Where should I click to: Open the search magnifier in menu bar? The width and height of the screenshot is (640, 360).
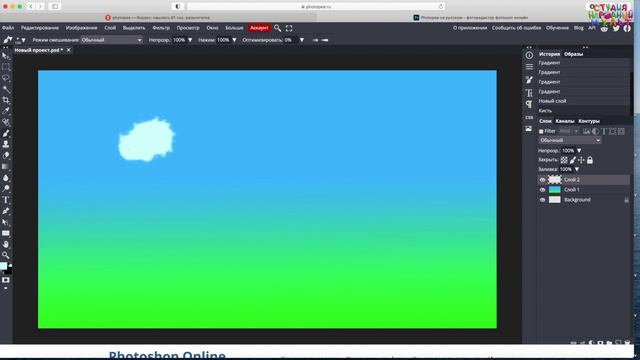pos(278,28)
